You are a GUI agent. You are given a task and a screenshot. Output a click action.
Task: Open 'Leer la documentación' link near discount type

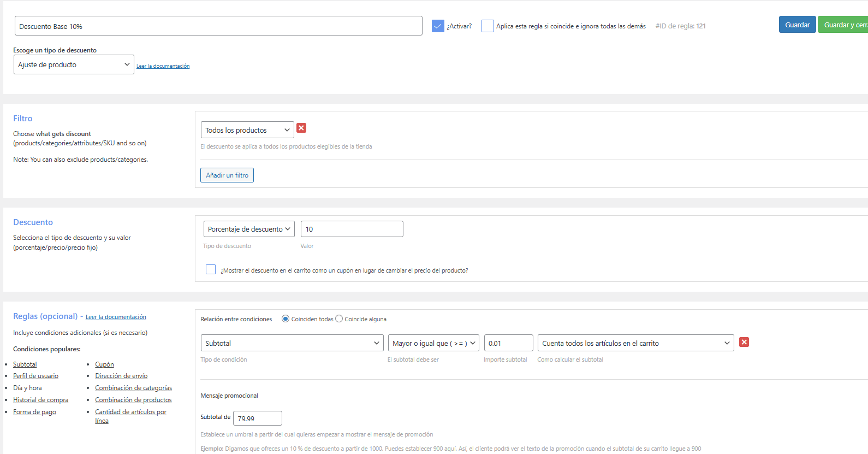pyautogui.click(x=163, y=66)
